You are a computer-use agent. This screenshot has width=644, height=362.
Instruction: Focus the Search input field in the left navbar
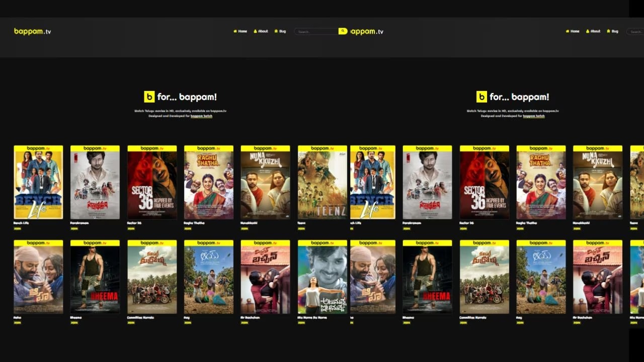coord(316,32)
